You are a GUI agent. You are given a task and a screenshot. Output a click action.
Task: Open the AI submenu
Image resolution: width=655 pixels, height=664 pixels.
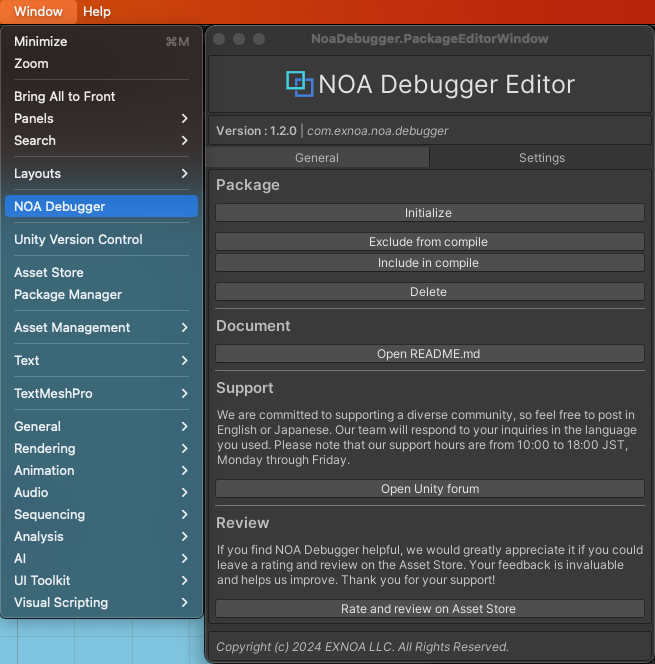[101, 559]
